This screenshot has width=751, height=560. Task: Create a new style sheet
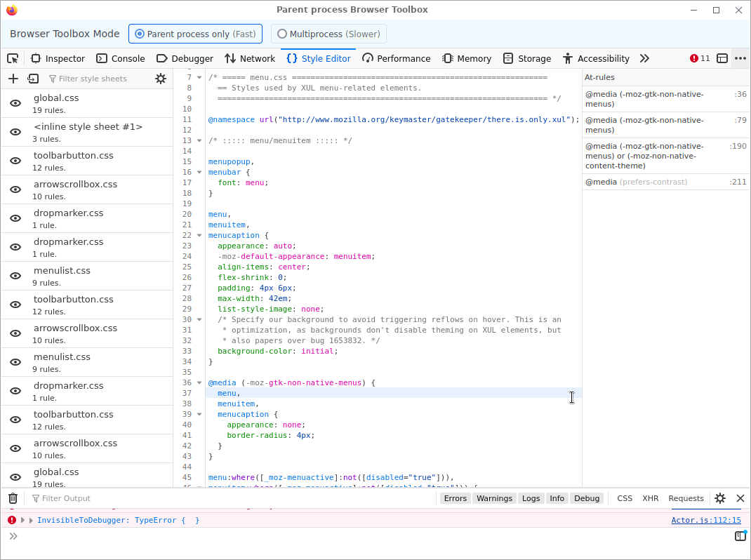[13, 79]
